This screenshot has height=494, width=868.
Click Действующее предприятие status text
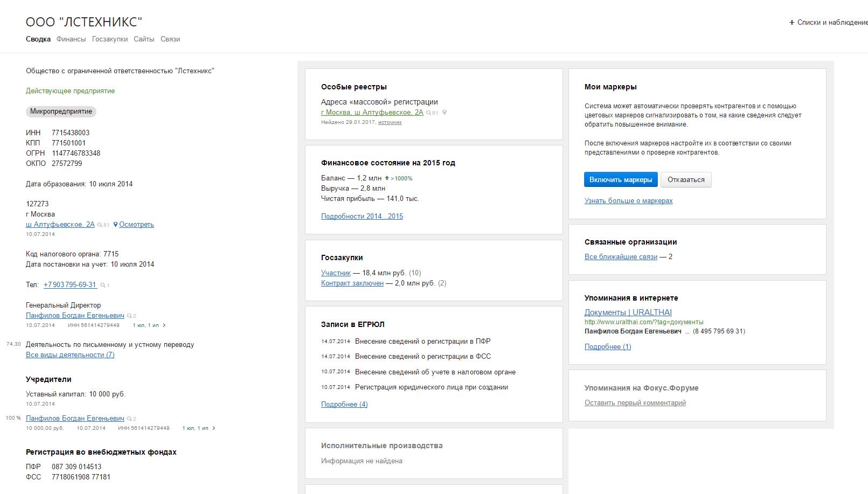coord(70,91)
